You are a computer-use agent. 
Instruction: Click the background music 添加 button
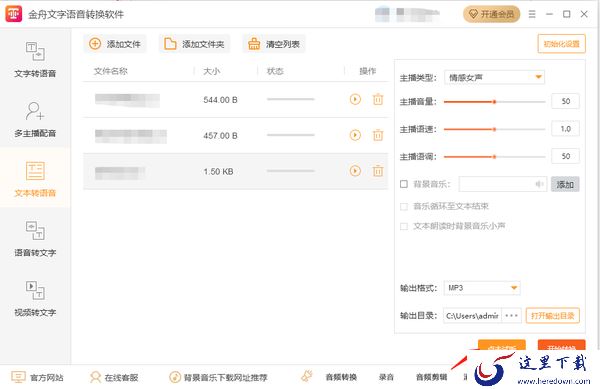coord(565,184)
